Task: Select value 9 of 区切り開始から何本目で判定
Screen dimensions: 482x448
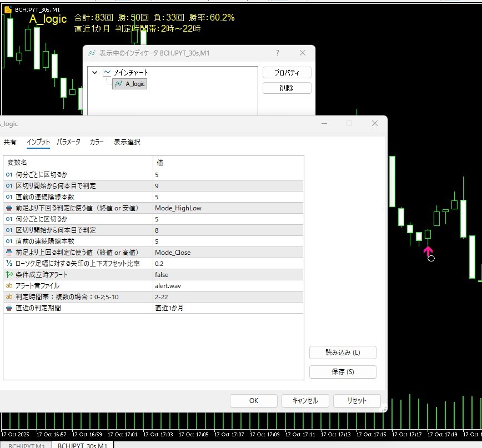Action: (x=228, y=186)
